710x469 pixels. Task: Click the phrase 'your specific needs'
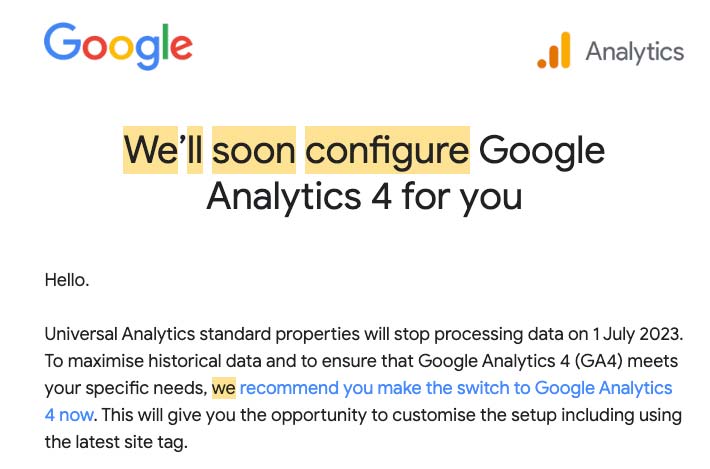123,388
